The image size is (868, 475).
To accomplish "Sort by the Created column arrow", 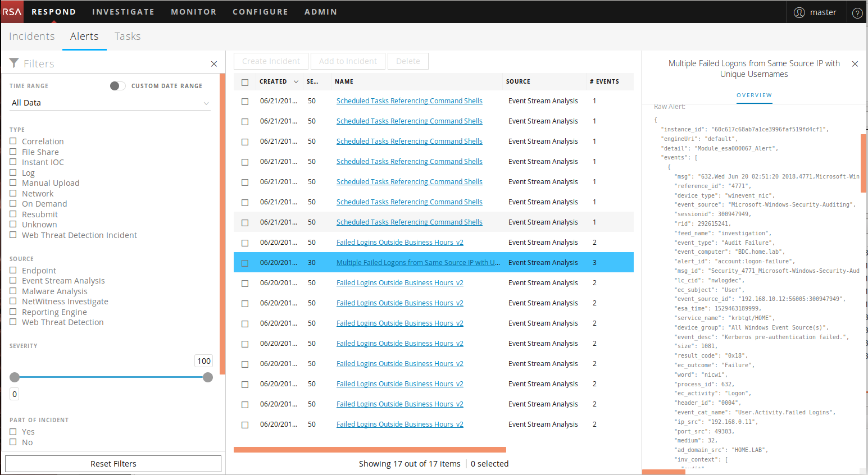I will point(296,82).
